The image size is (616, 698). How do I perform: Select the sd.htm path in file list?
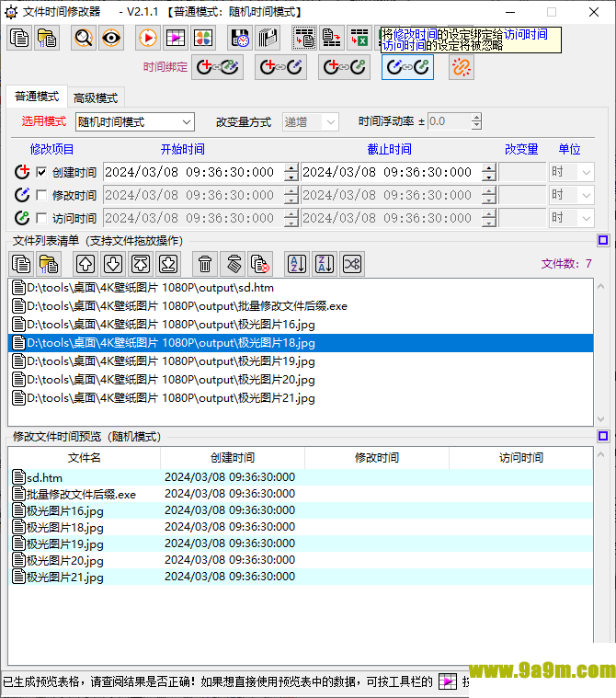[x=301, y=288]
